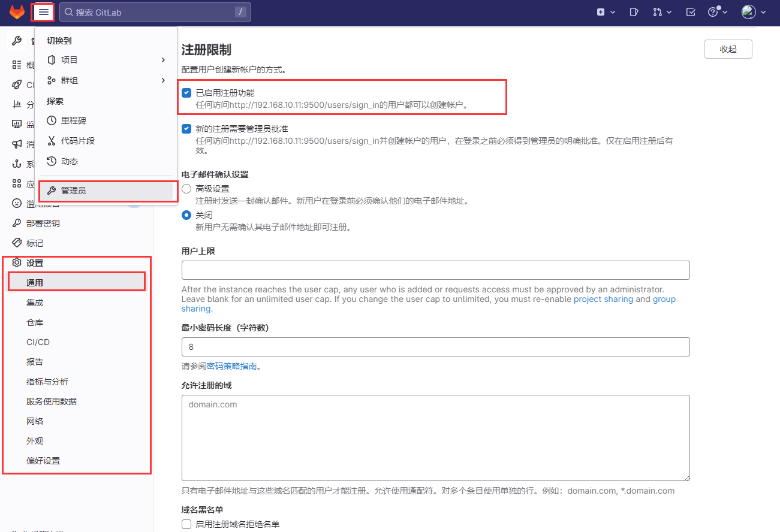This screenshot has height=532, width=780.
Task: Open CI/CD under settings sidebar
Action: (x=38, y=342)
